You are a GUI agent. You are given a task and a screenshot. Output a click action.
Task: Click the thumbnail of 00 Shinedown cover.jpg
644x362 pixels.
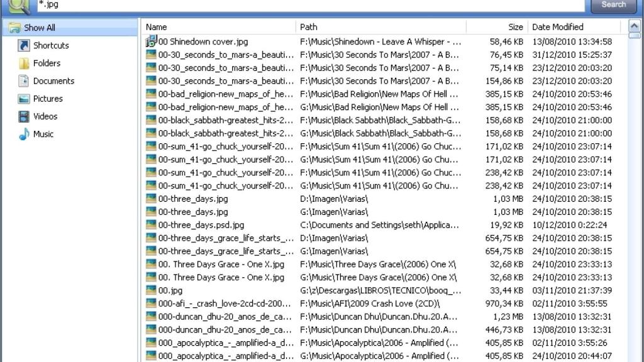click(150, 41)
